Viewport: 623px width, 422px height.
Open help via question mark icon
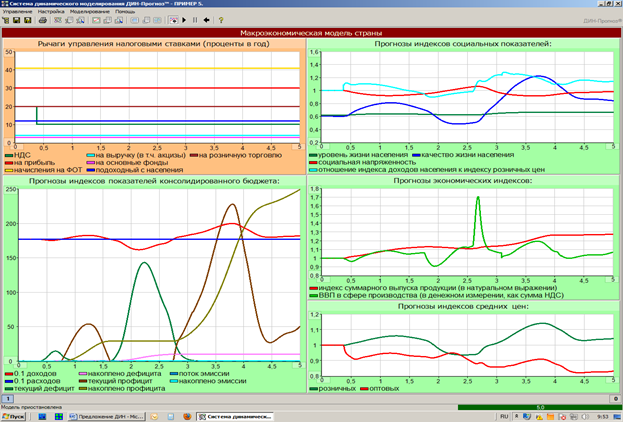point(221,20)
